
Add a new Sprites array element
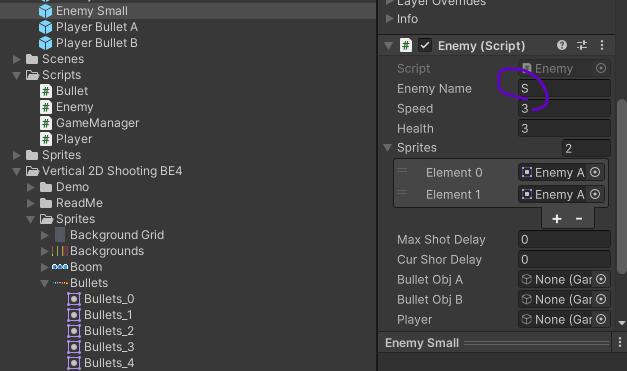click(x=557, y=219)
